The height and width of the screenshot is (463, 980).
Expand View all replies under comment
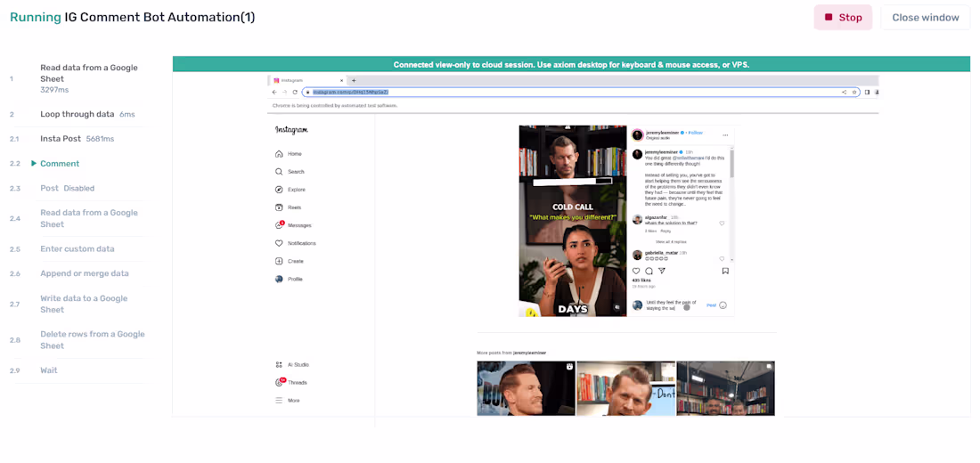click(x=671, y=241)
